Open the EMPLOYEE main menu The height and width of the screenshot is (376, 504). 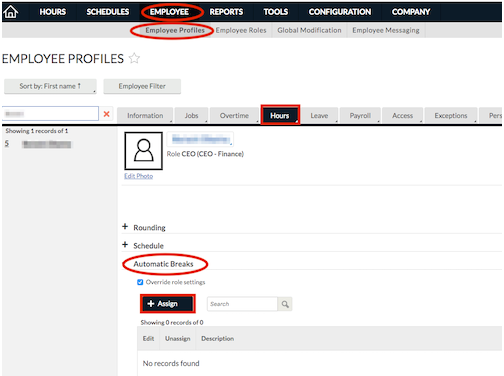pyautogui.click(x=169, y=12)
